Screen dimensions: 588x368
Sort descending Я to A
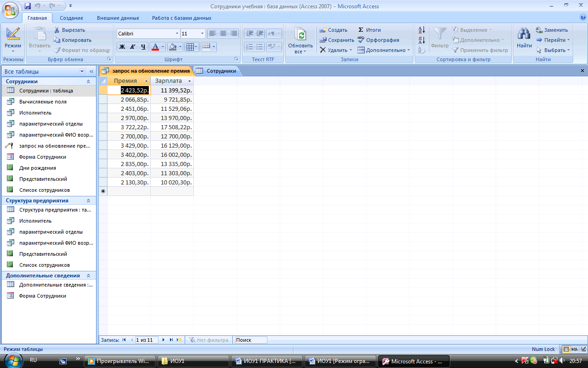[422, 40]
